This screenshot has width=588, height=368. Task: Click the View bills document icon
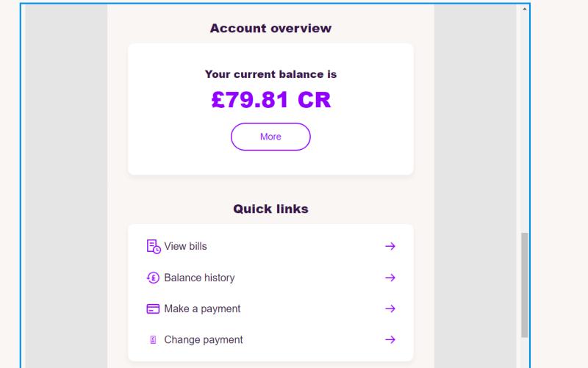154,247
